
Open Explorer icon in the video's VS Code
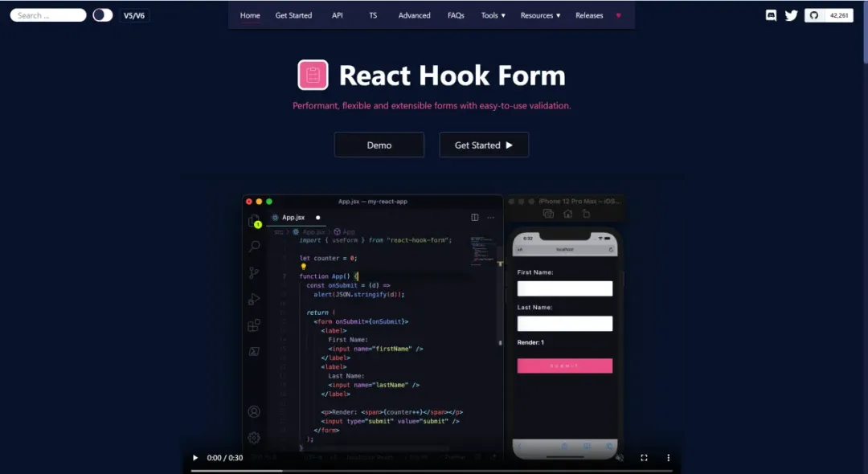coord(254,221)
